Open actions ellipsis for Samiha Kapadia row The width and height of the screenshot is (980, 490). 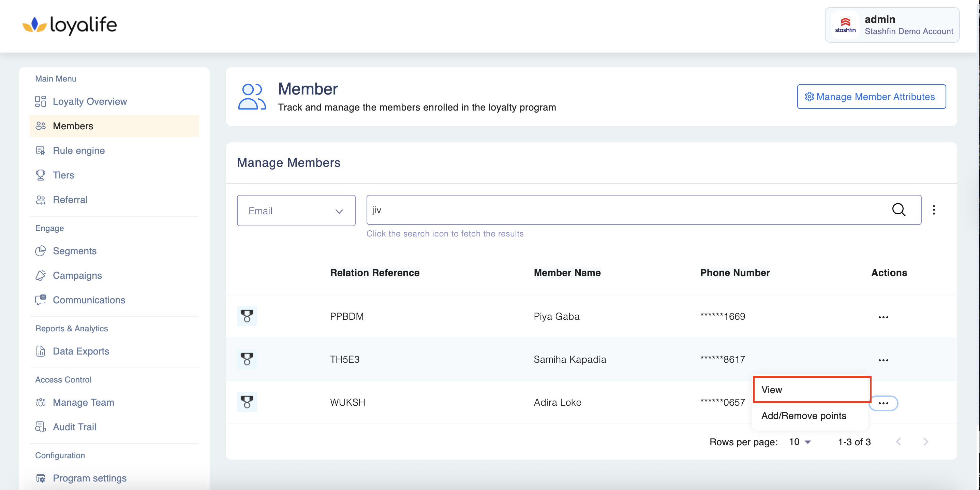pos(883,360)
